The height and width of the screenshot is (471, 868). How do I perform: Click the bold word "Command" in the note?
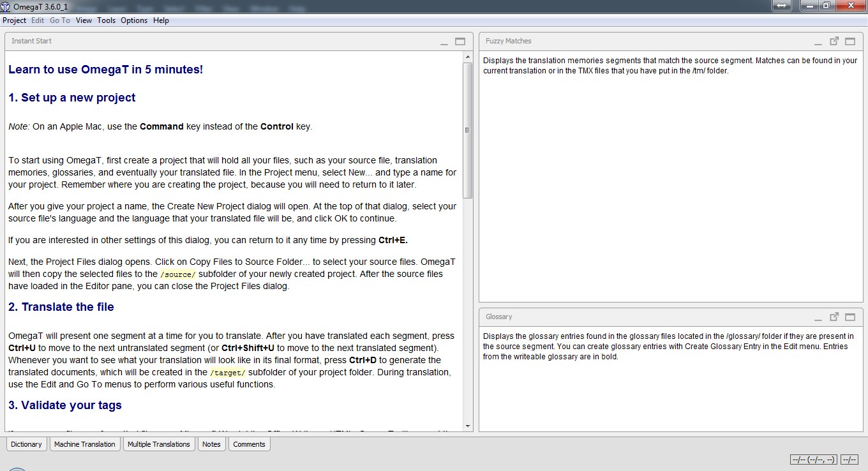pos(161,126)
